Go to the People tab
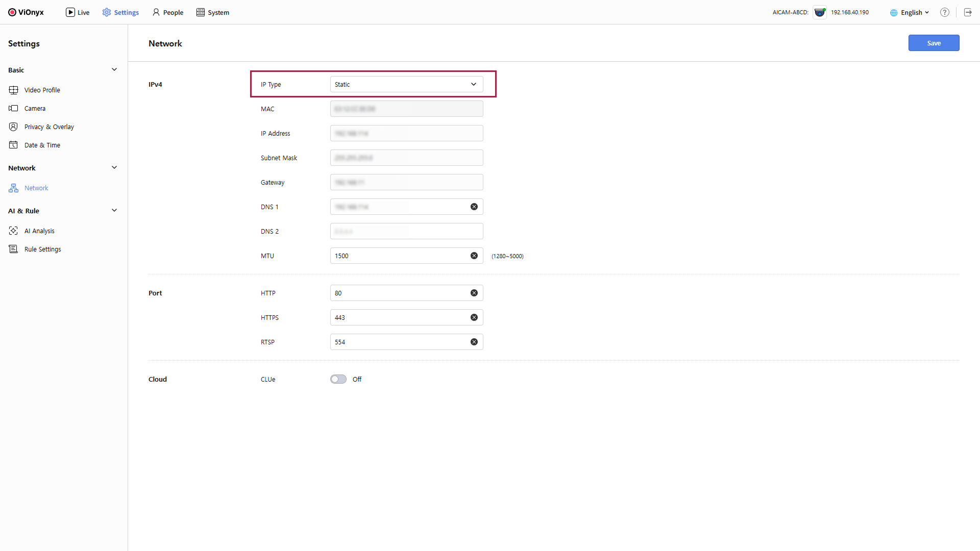The image size is (980, 551). coord(168,13)
